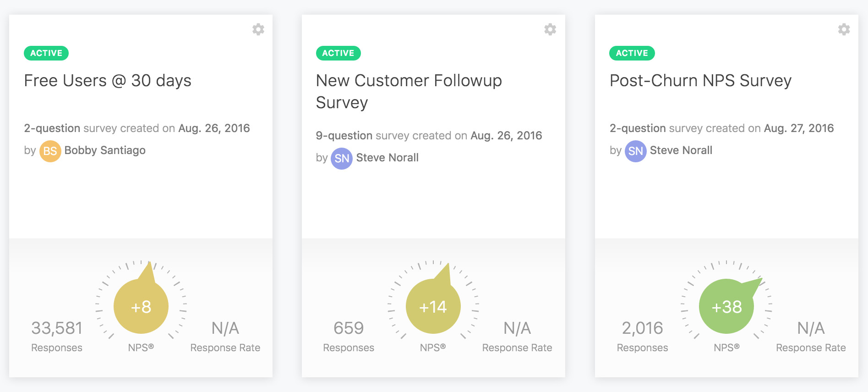Click the +38 NPS gauge

(726, 306)
